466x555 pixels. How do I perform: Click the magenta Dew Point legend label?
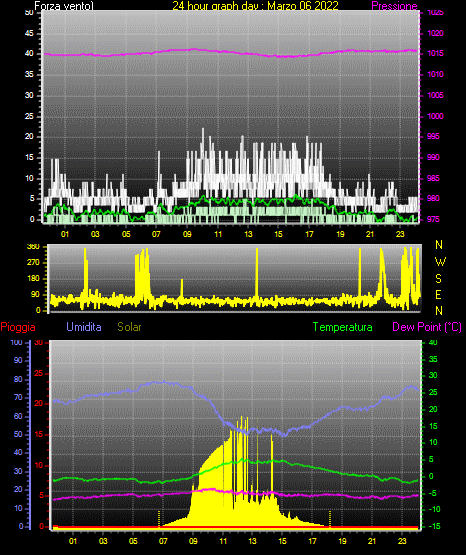(x=427, y=327)
